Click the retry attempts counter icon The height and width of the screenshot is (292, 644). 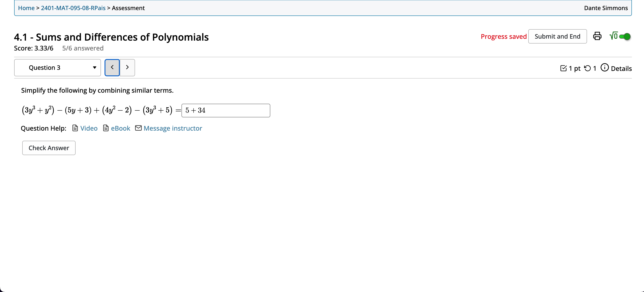coord(587,68)
